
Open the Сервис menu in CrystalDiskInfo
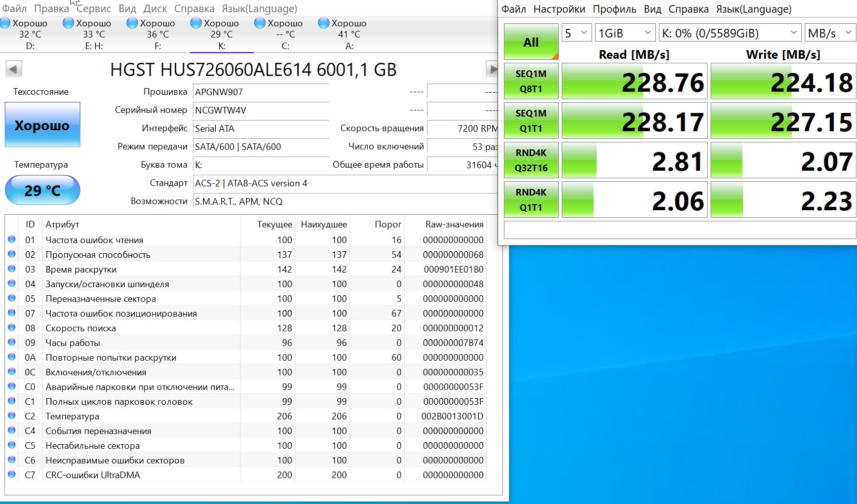(94, 9)
